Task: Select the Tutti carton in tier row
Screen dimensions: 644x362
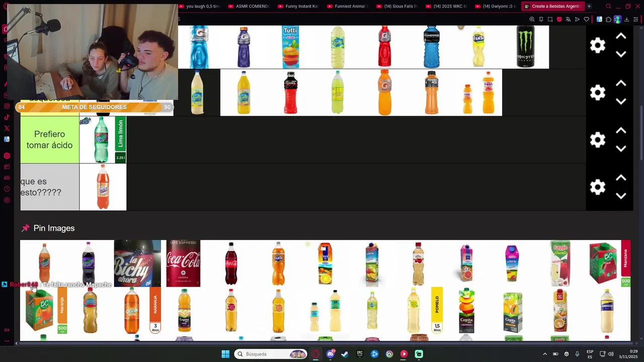Action: (290, 47)
